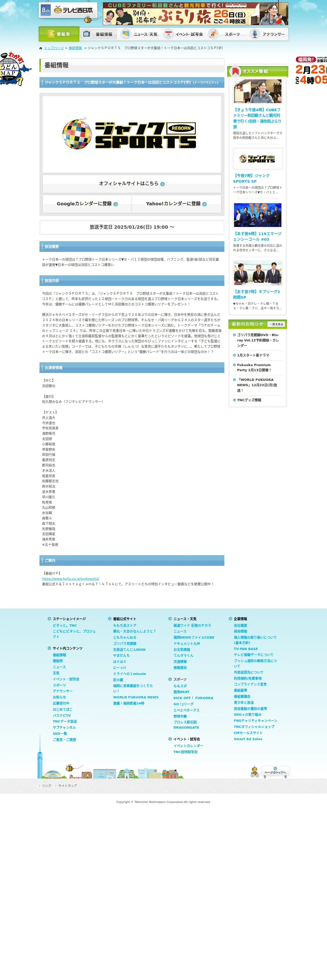327x980 pixels.
Task: Open ミライへの1minute footer link
Action: (x=129, y=674)
